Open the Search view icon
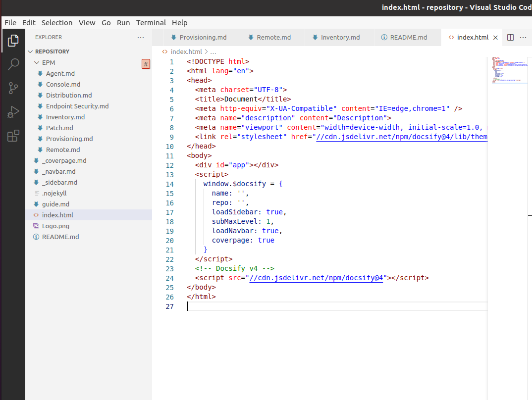532x400 pixels. tap(13, 64)
